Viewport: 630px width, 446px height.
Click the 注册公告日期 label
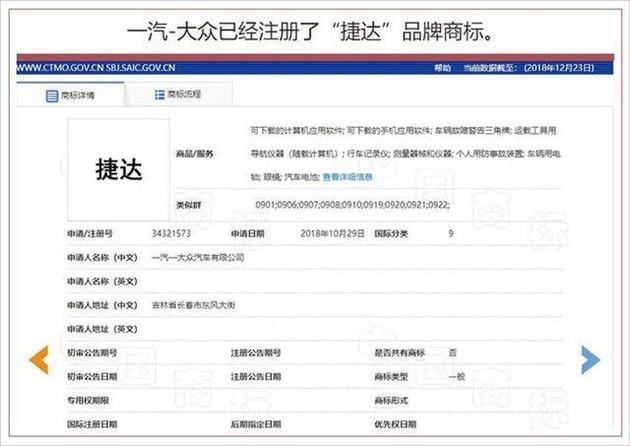coord(256,376)
